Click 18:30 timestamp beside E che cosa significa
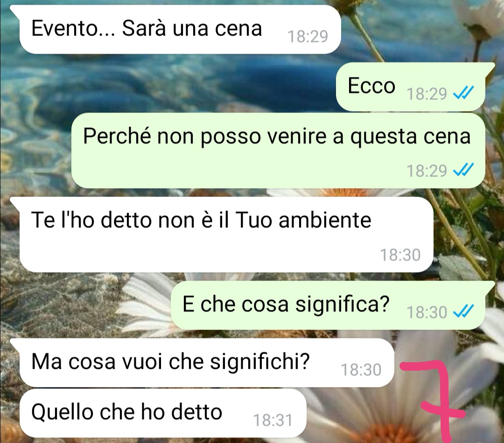This screenshot has height=443, width=504. coord(427,312)
